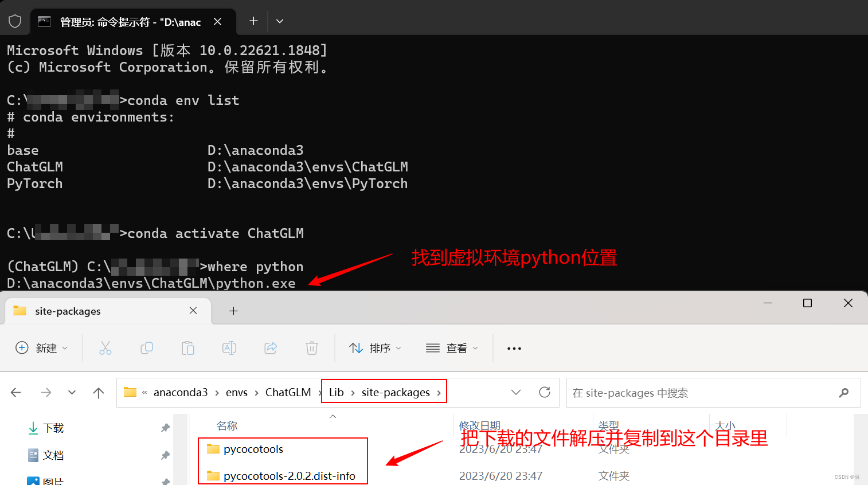Click 文件夹 type cell for pycocotools-2.0.2.dist-info
Image resolution: width=868 pixels, height=485 pixels.
[x=614, y=476]
